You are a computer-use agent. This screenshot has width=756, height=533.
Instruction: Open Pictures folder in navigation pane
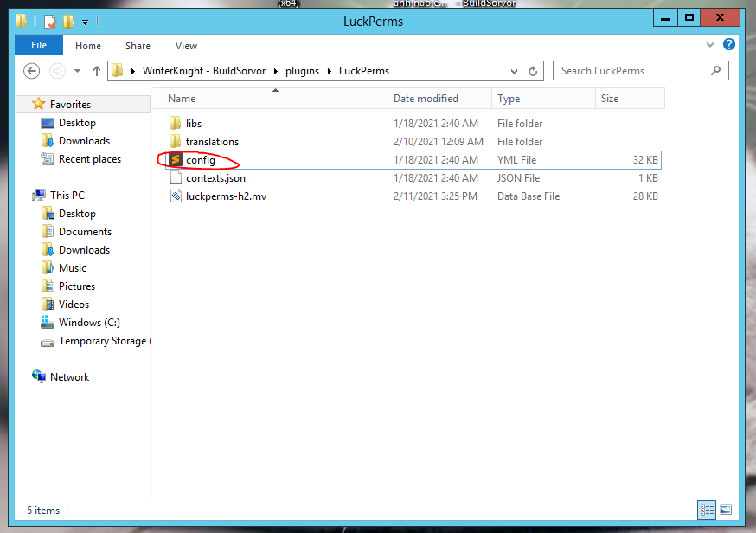[x=77, y=286]
